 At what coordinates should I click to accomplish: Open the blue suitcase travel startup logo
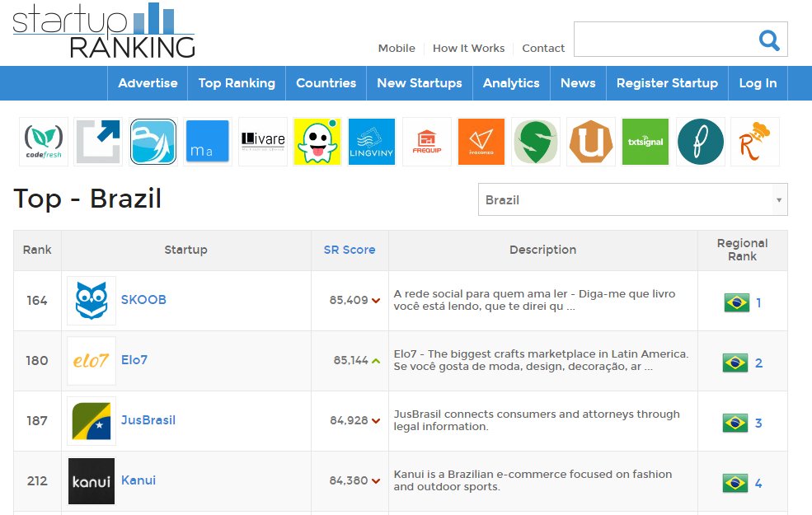153,141
